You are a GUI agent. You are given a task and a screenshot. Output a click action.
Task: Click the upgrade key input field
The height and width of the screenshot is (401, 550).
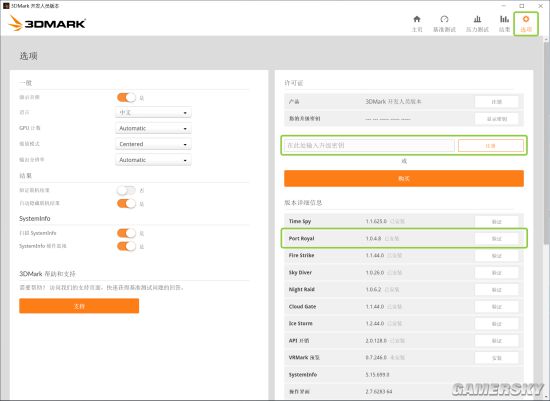(369, 146)
